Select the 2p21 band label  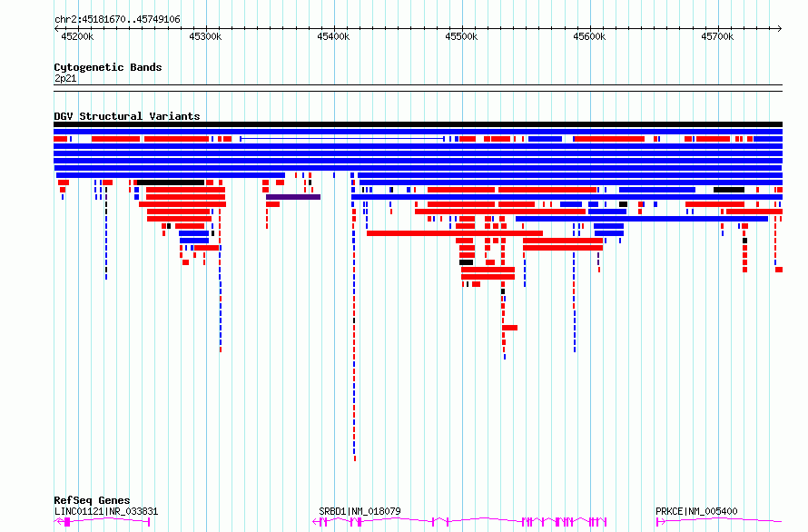tap(65, 78)
